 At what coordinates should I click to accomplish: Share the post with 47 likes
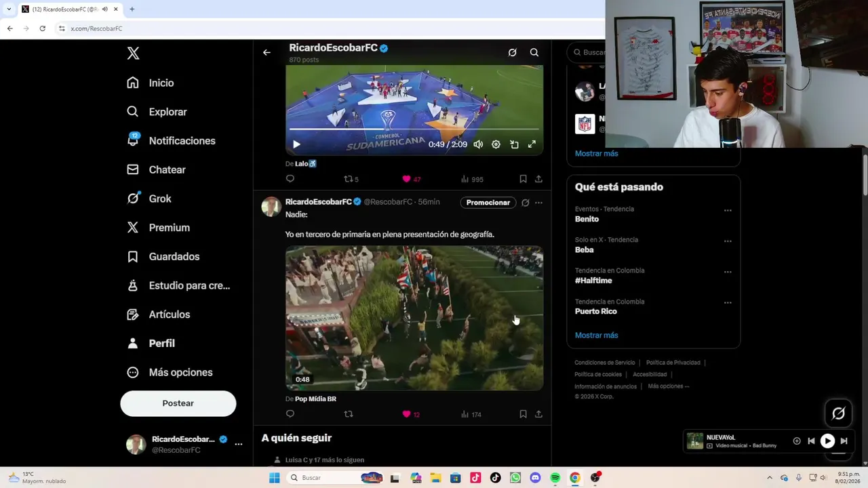(538, 179)
